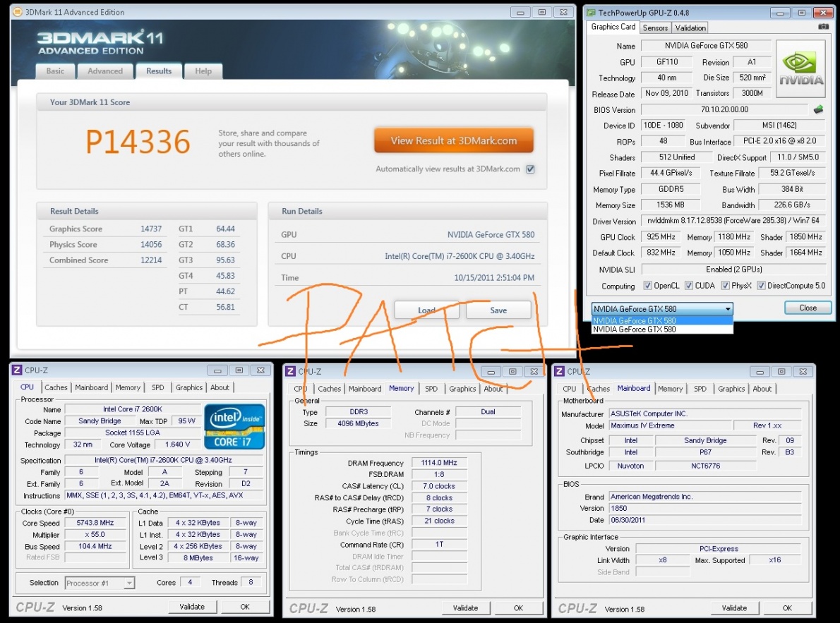This screenshot has width=840, height=623.
Task: Click the BIOS save chip icon
Action: pyautogui.click(x=819, y=109)
